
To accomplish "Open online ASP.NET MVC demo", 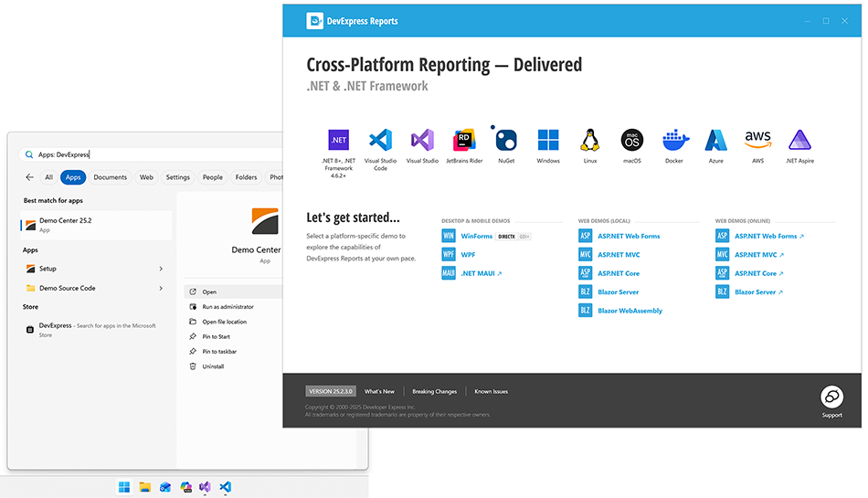I will coord(759,255).
